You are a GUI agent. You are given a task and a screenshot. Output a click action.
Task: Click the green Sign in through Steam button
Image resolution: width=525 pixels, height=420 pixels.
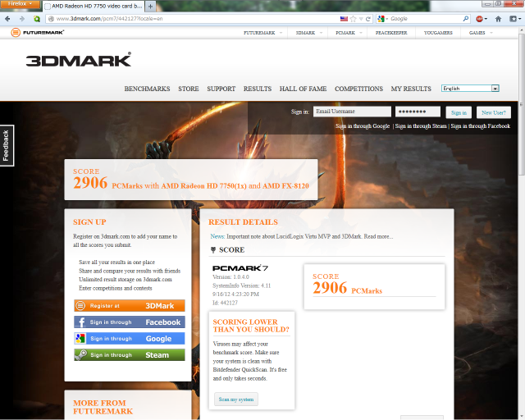(130, 355)
